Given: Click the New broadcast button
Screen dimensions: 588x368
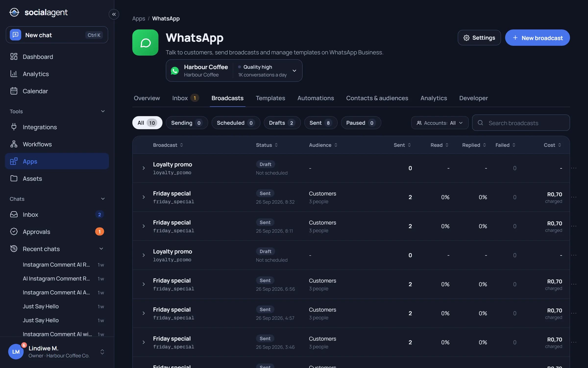Looking at the screenshot, I should [x=537, y=38].
